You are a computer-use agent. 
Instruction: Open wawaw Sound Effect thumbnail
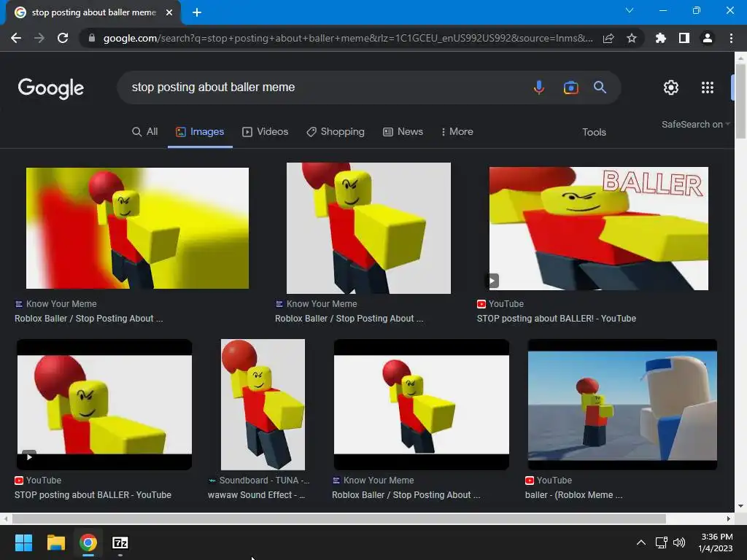pyautogui.click(x=263, y=404)
